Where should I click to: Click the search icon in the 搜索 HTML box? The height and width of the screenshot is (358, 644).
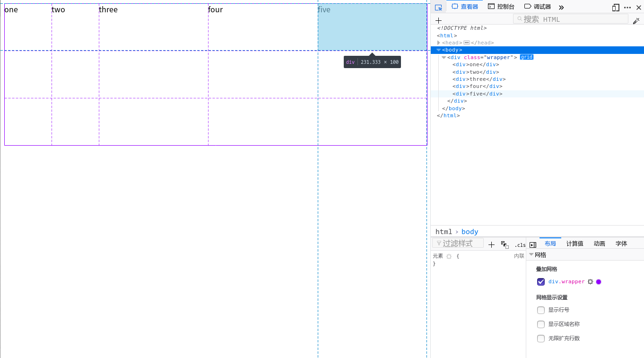pos(520,19)
